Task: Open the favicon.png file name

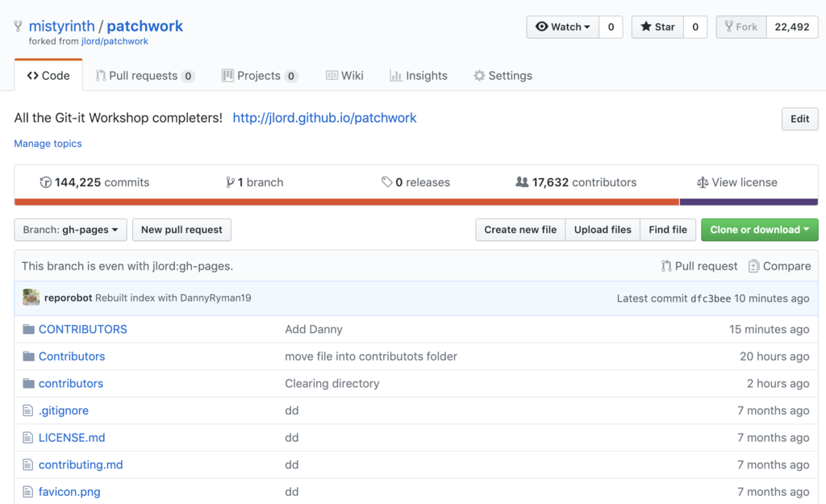Action: pyautogui.click(x=69, y=492)
